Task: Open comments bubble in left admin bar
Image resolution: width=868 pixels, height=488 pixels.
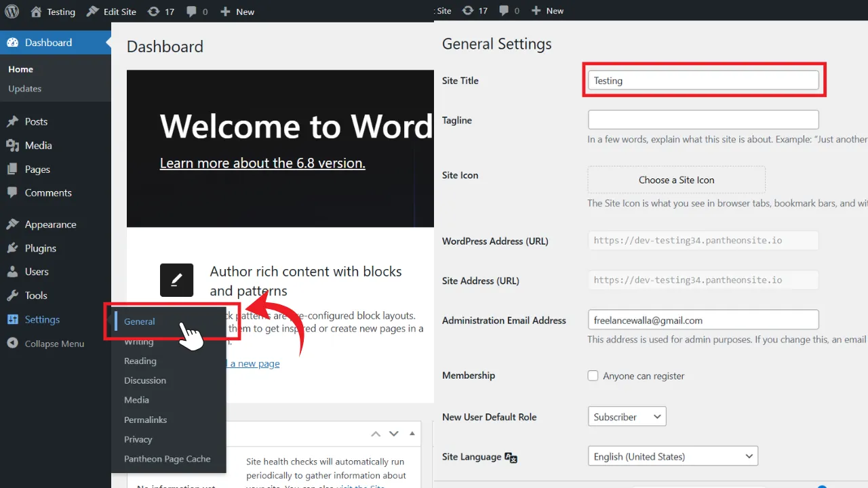Action: tap(197, 12)
